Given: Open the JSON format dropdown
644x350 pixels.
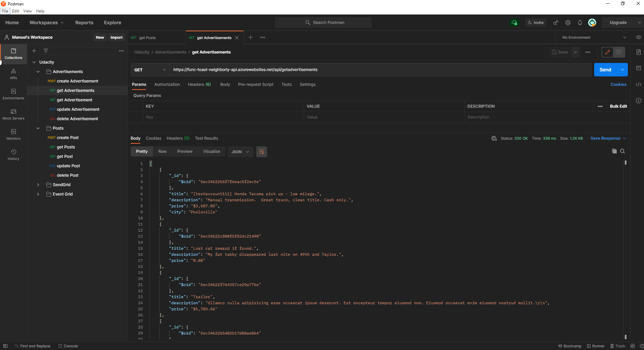Looking at the screenshot, I should [240, 152].
